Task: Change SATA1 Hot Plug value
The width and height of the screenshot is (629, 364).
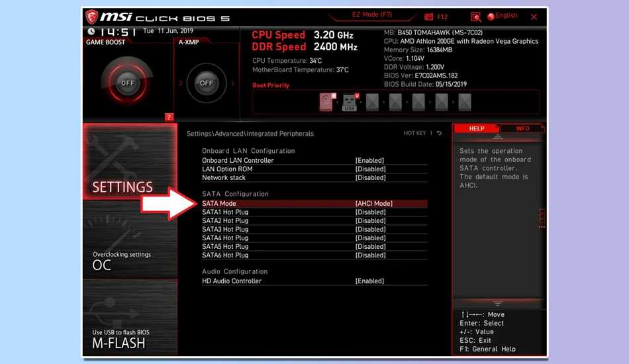Action: point(370,212)
